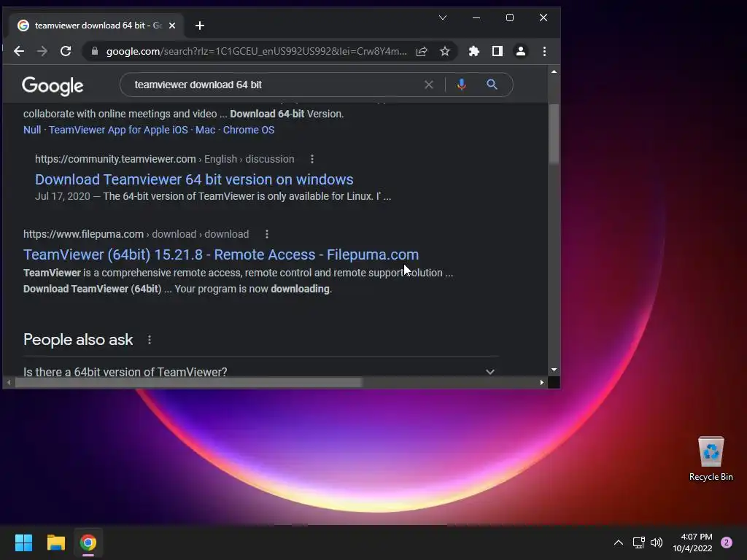Reload the Google search page

coord(66,52)
